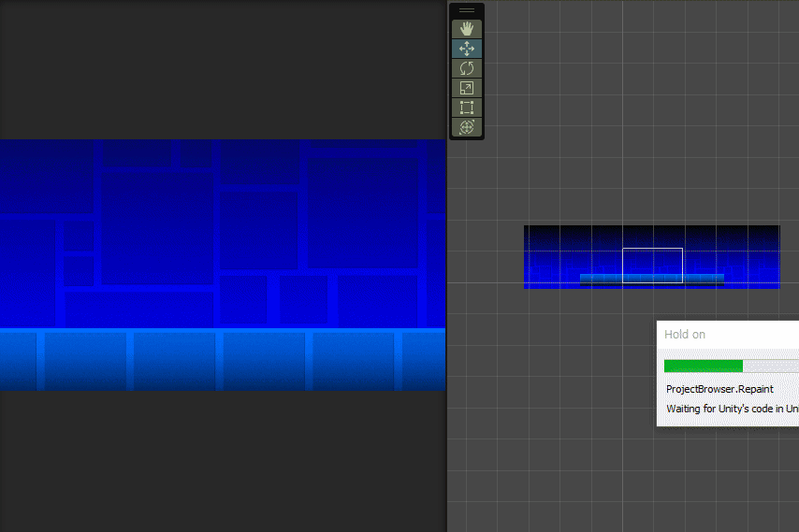Click the ProjectBrowser.Repaint status text

tap(719, 389)
